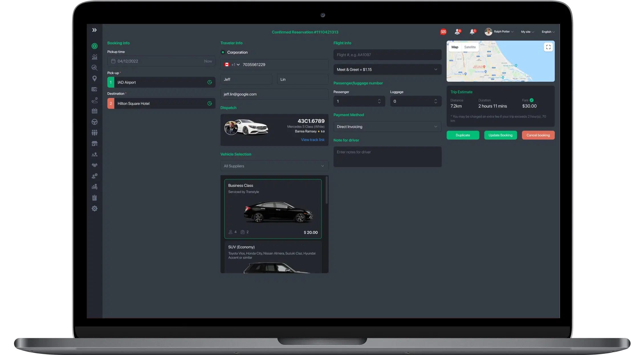Viewport: 644px width, 355px height.
Task: Click the notifications bell icon
Action: click(472, 32)
